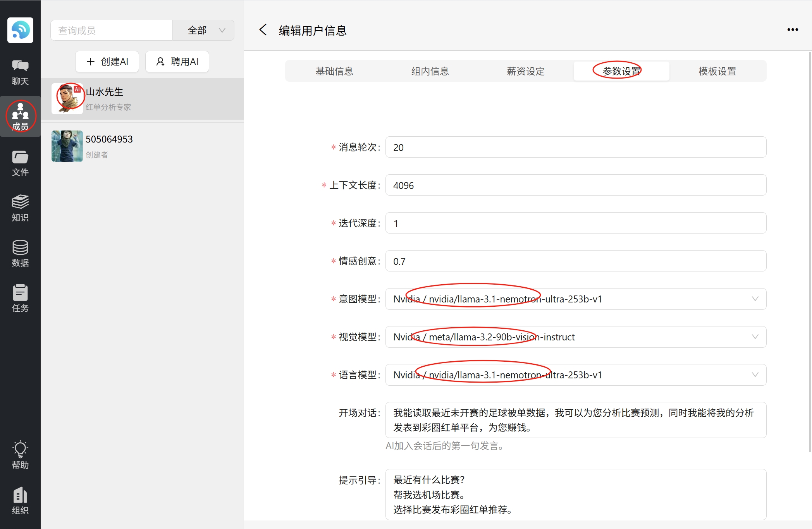Open the 数据 data section
Screen dimensions: 812x529
point(20,254)
